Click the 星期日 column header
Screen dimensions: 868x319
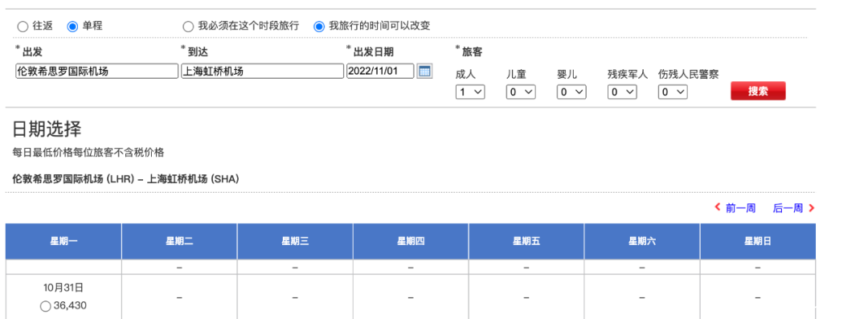click(x=758, y=242)
